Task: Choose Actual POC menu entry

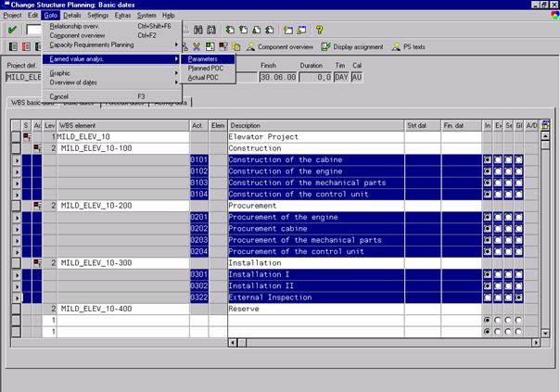Action: click(208, 78)
